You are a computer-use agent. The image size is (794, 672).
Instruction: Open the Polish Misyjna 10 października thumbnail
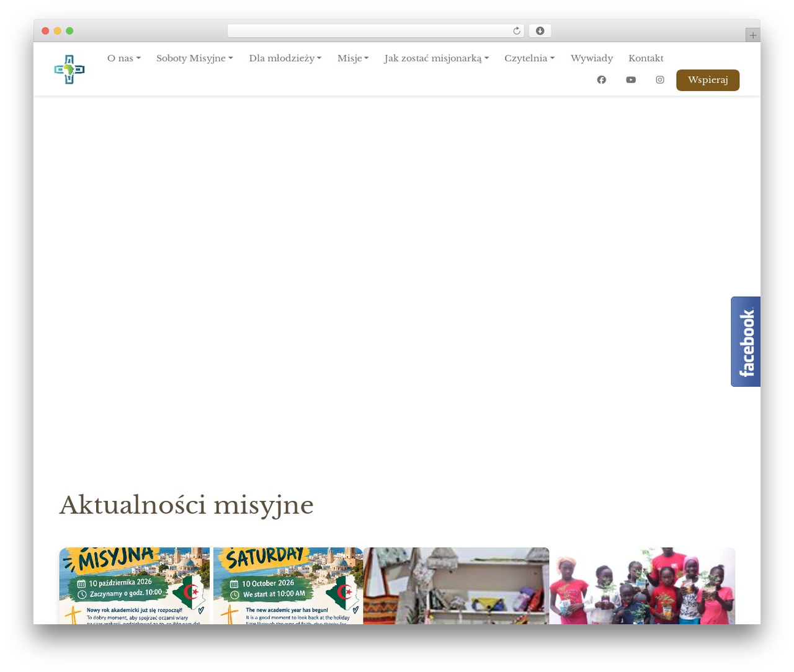click(135, 586)
